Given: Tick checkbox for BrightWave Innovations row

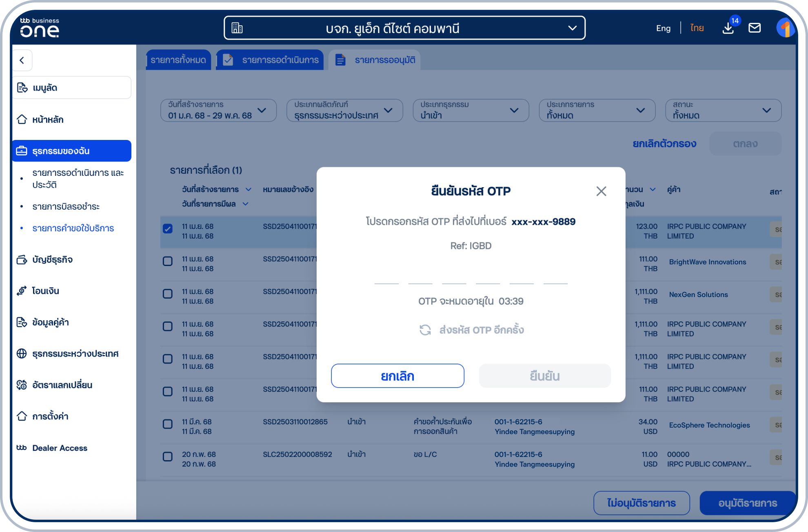Looking at the screenshot, I should (x=168, y=261).
